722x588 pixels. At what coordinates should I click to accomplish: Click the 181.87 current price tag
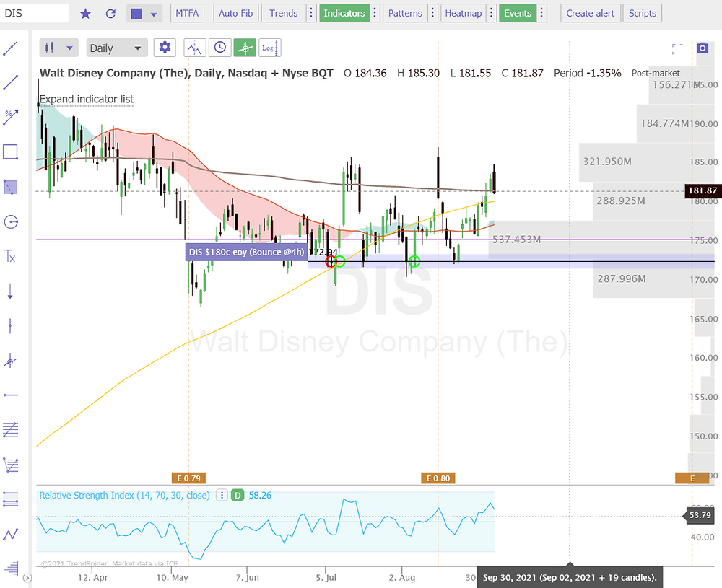pyautogui.click(x=703, y=190)
